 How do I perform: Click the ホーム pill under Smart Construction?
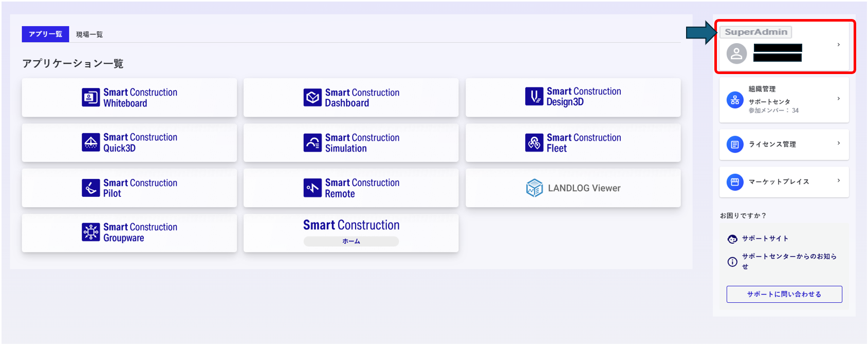[x=351, y=241]
